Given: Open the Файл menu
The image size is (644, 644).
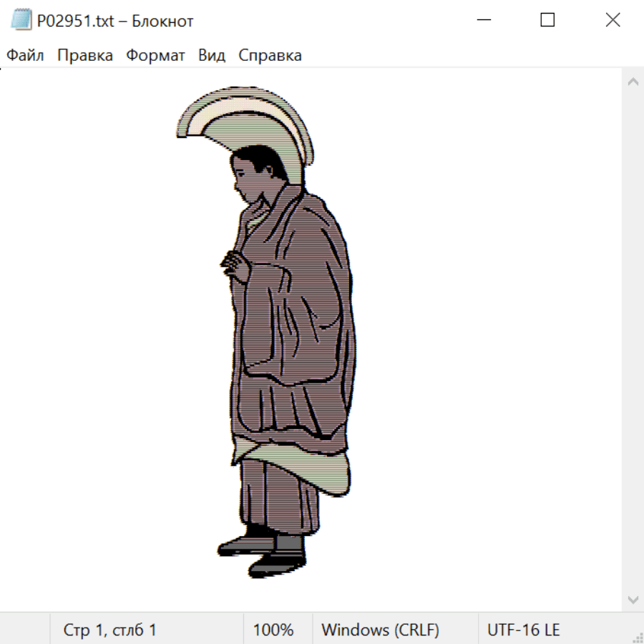Looking at the screenshot, I should (x=25, y=56).
